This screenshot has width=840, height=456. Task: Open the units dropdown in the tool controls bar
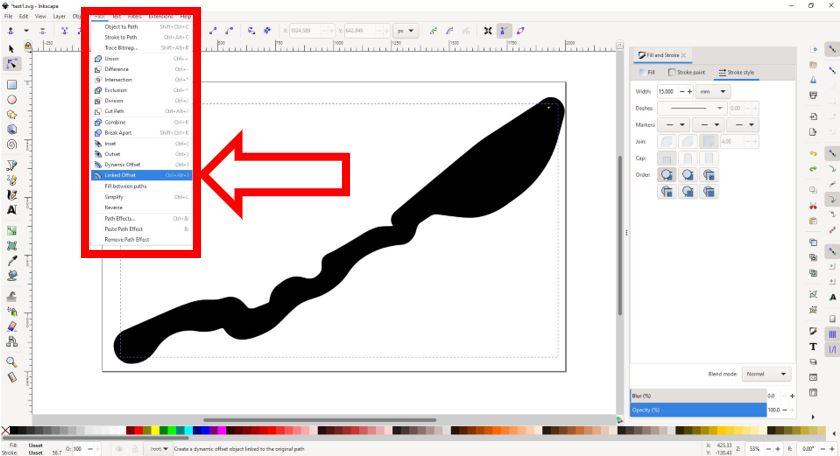coord(406,31)
